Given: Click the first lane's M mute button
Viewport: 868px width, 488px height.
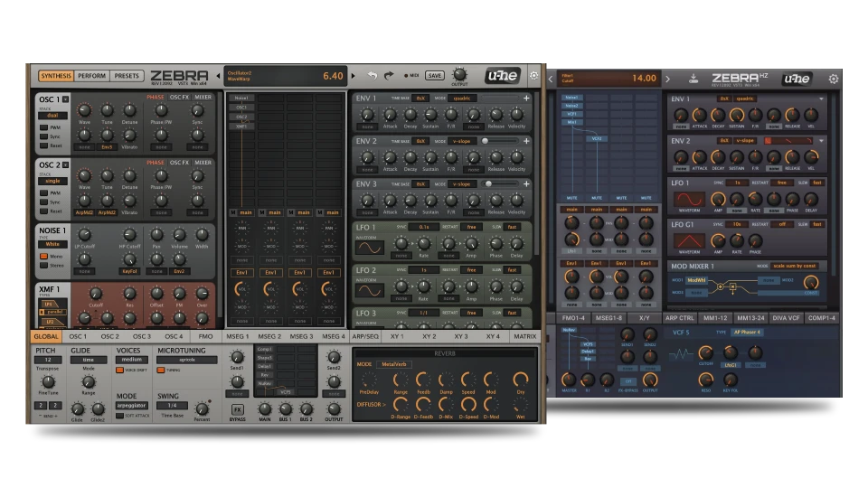Looking at the screenshot, I should click(x=232, y=212).
